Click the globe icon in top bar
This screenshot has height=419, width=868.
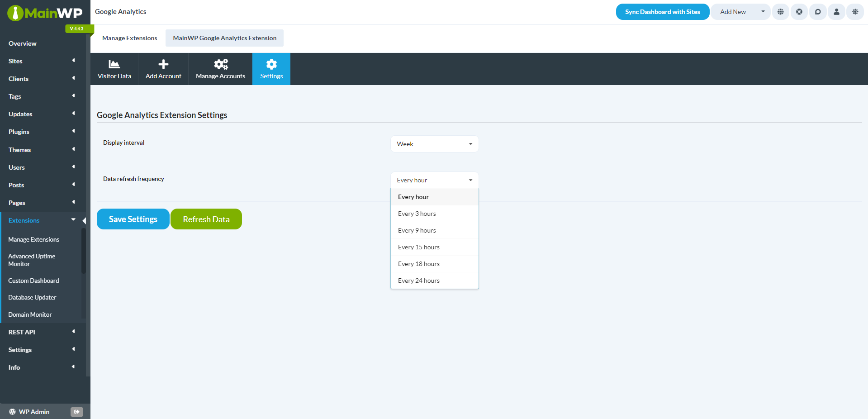pyautogui.click(x=780, y=12)
